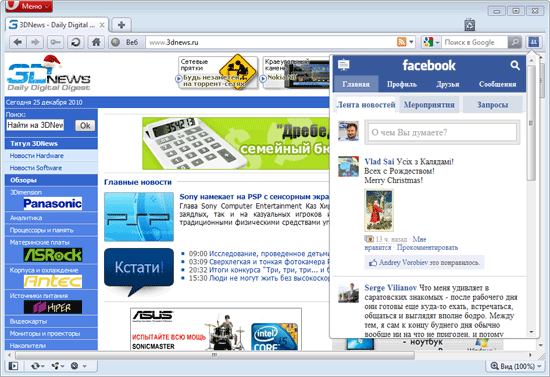Open the Opera Меню button

pos(29,6)
